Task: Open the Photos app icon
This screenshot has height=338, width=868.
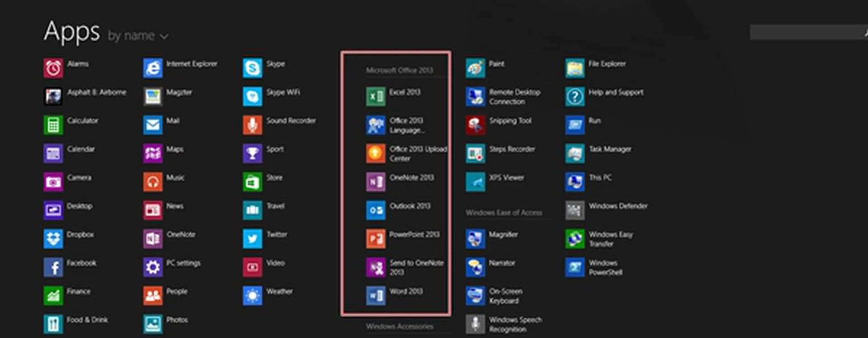Action: point(153,324)
